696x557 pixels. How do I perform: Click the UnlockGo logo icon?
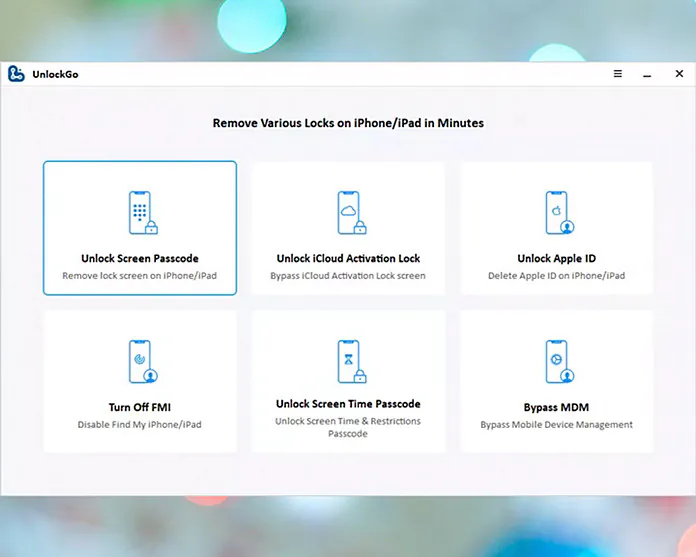[16, 74]
